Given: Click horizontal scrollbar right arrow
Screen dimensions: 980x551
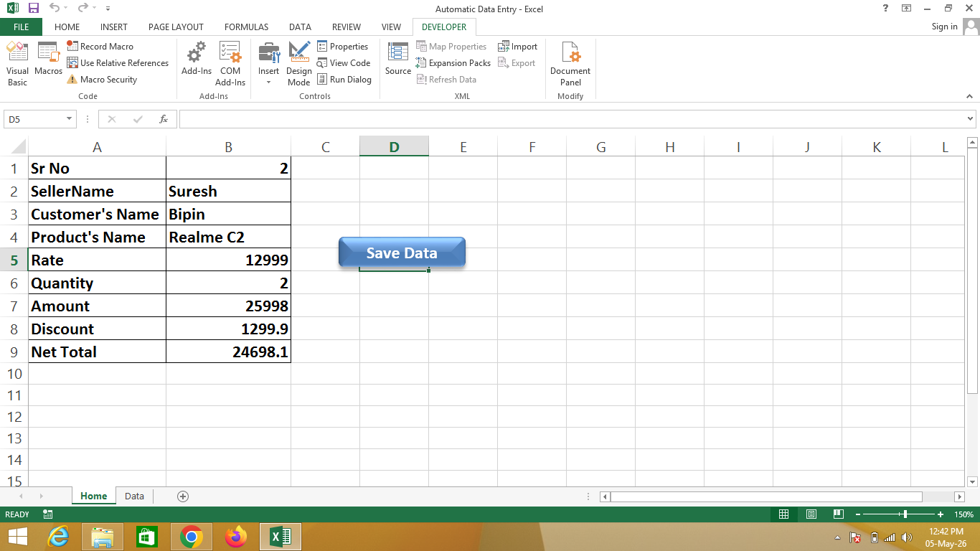Looking at the screenshot, I should pos(959,496).
